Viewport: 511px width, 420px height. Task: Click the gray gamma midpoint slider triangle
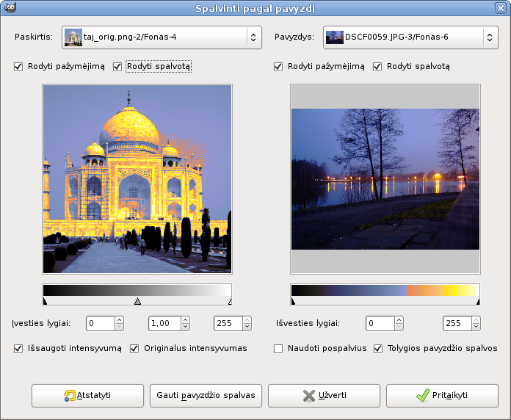(137, 301)
